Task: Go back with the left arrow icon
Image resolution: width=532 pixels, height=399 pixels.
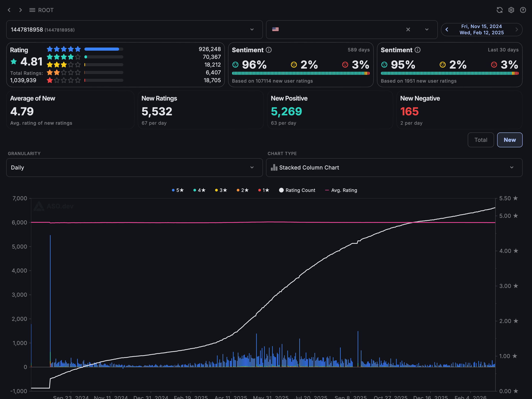Action: click(x=9, y=10)
